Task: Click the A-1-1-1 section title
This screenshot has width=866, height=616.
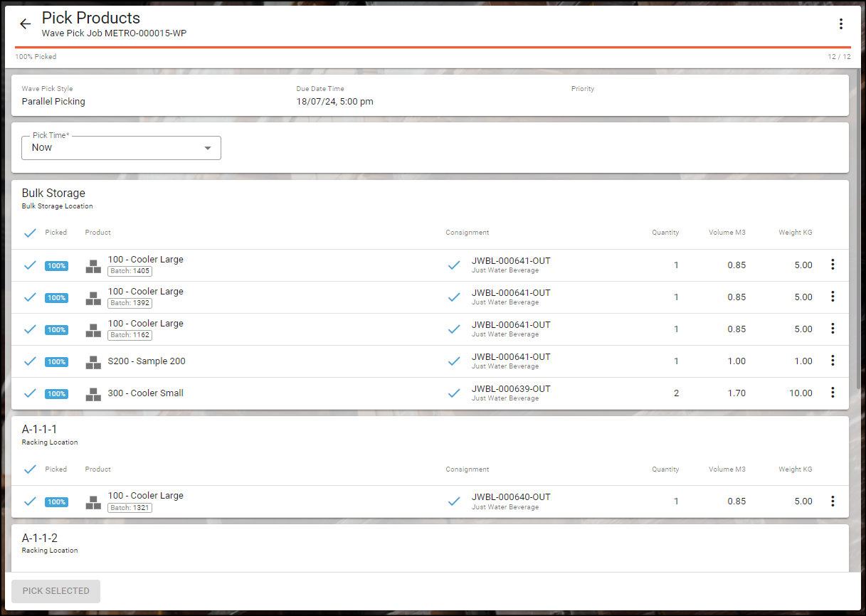Action: (40, 430)
